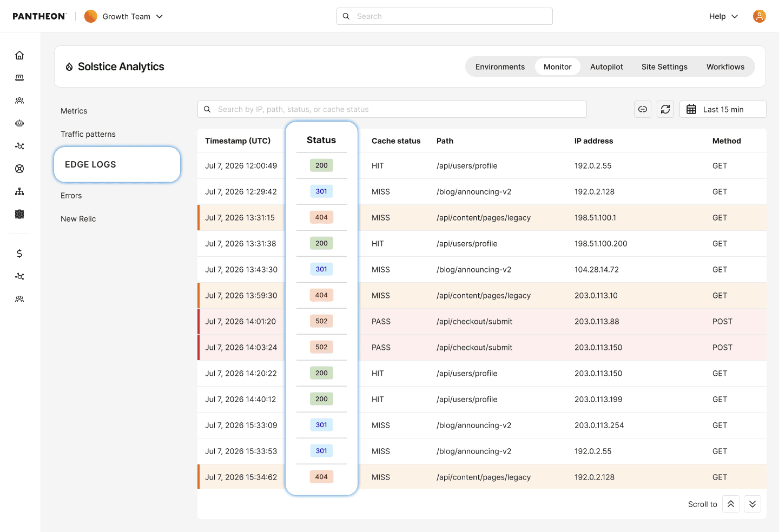Open the Errors menu item

click(x=71, y=196)
